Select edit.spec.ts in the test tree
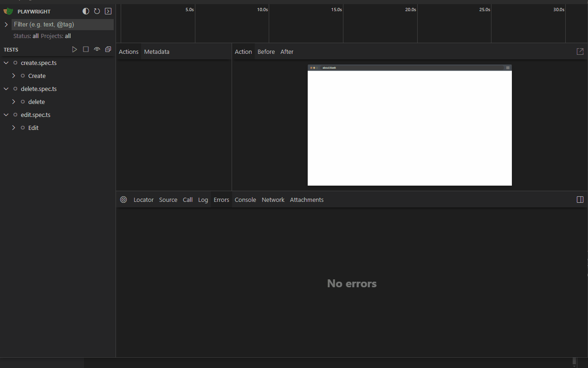588x368 pixels. [36, 115]
